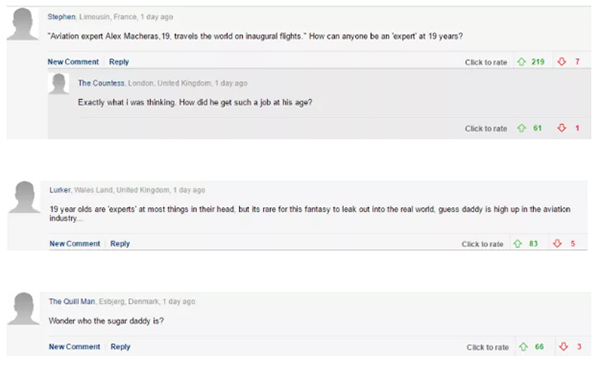Upvote The Quill Man's comment
Viewport: 600px width, 382px height.
[x=523, y=347]
